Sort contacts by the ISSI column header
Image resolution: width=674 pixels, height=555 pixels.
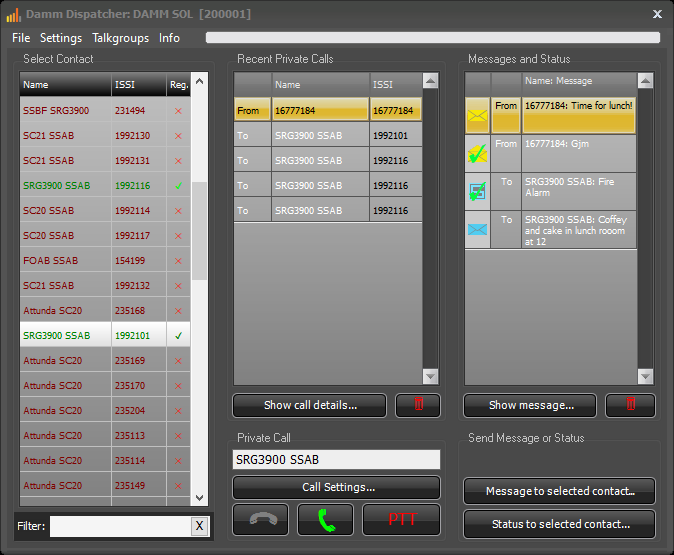(x=136, y=85)
